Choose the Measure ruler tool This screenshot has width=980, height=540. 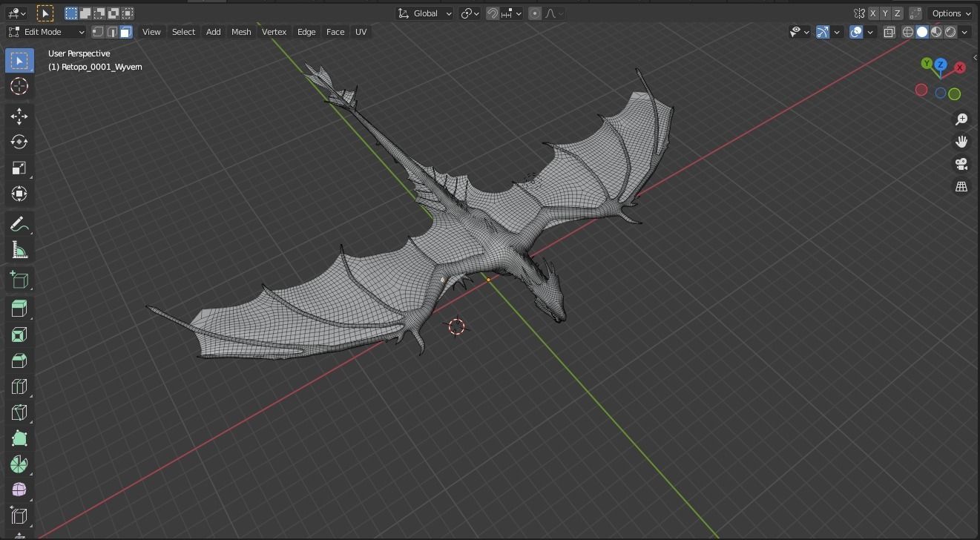(19, 250)
